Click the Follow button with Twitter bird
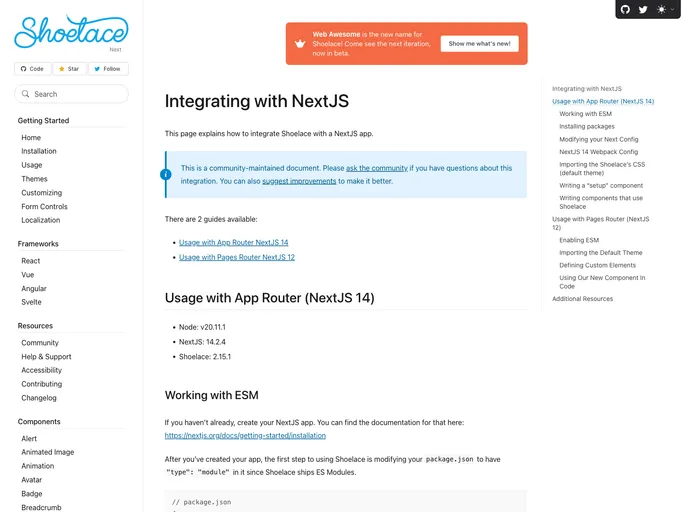The image size is (688, 512). tap(108, 69)
